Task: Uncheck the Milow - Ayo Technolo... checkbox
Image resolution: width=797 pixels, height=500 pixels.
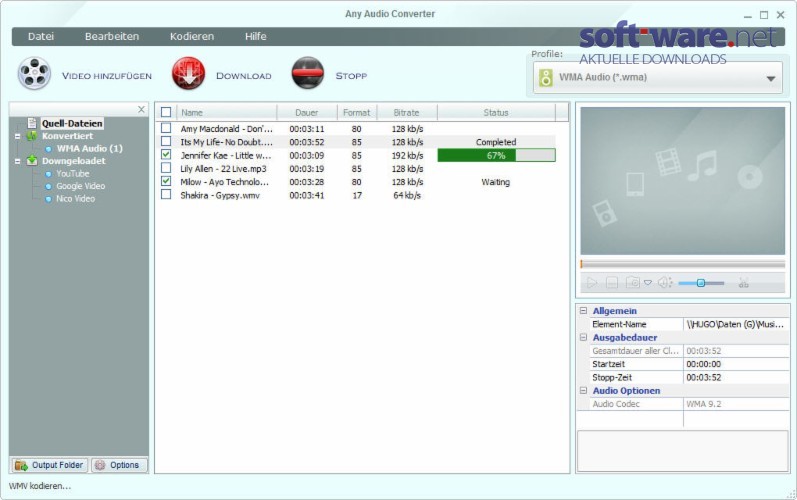Action: point(166,181)
